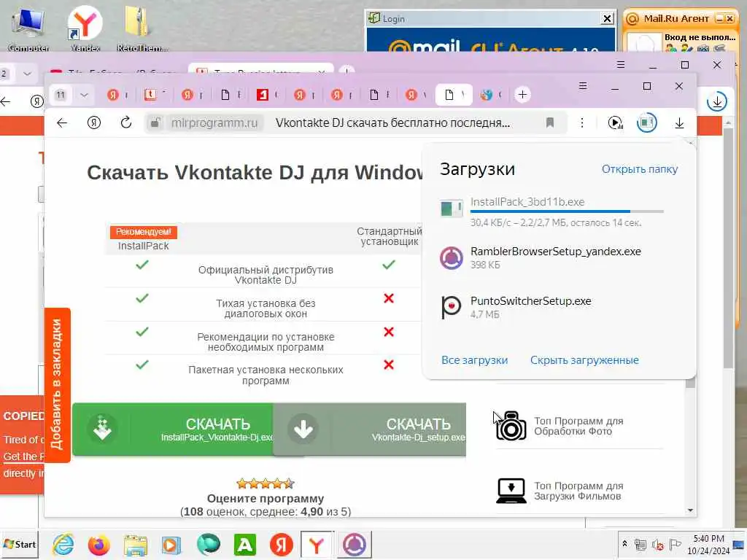Open Топ Программ для Обработки Фото link
Image resolution: width=747 pixels, height=560 pixels.
578,426
